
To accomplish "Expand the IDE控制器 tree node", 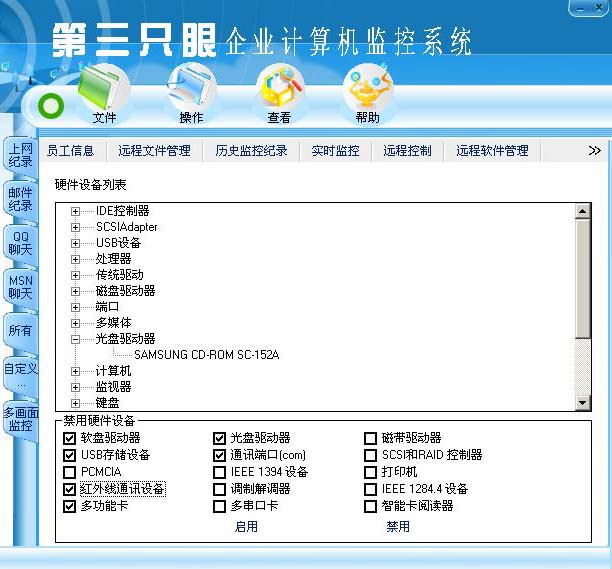I will pyautogui.click(x=75, y=212).
